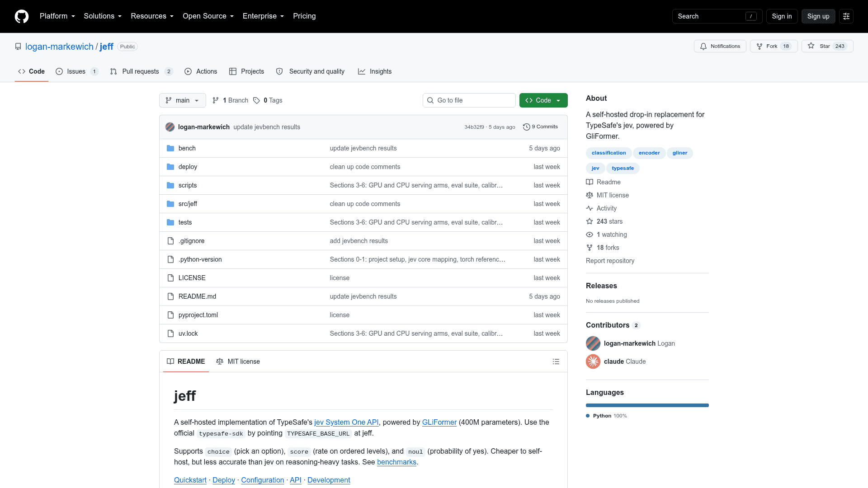Click the LICENSE file icon

170,278
